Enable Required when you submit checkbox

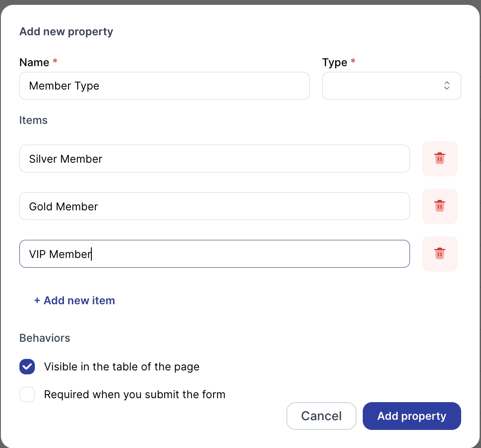[27, 394]
